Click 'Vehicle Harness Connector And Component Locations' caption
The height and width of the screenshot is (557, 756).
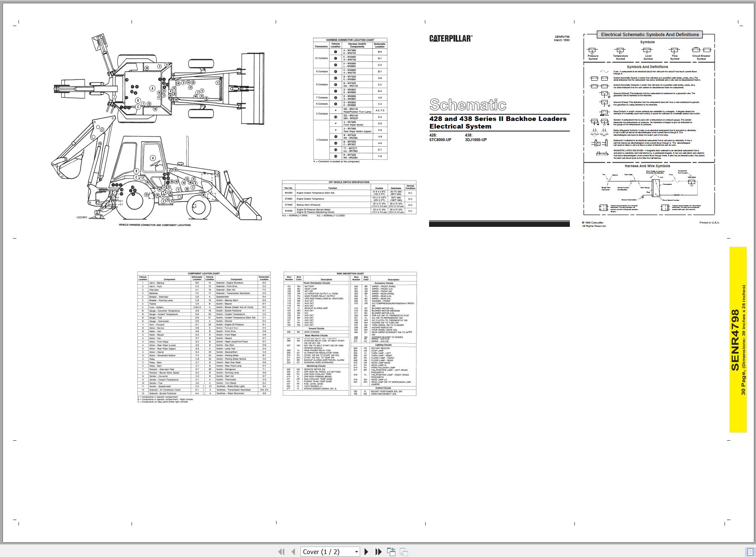155,225
